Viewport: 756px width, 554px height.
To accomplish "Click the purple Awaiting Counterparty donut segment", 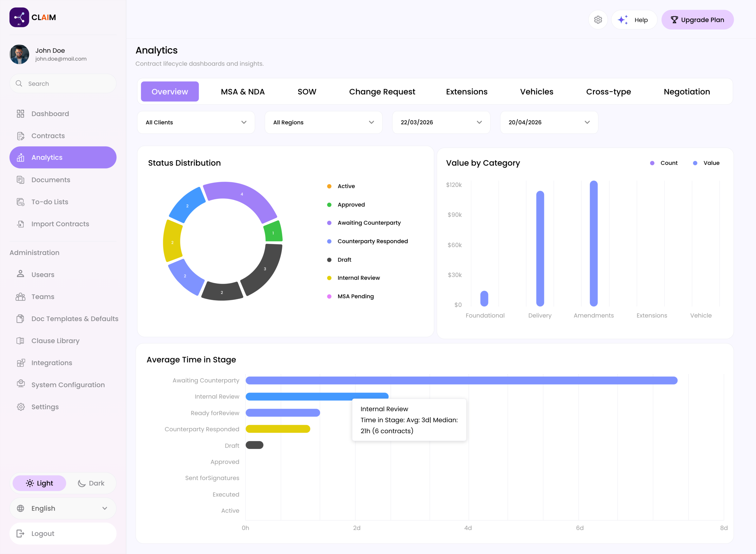I will tap(242, 194).
